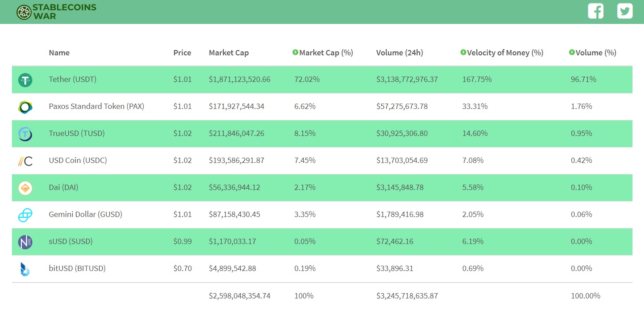Click the Name column header
The height and width of the screenshot is (329, 644).
(x=59, y=53)
